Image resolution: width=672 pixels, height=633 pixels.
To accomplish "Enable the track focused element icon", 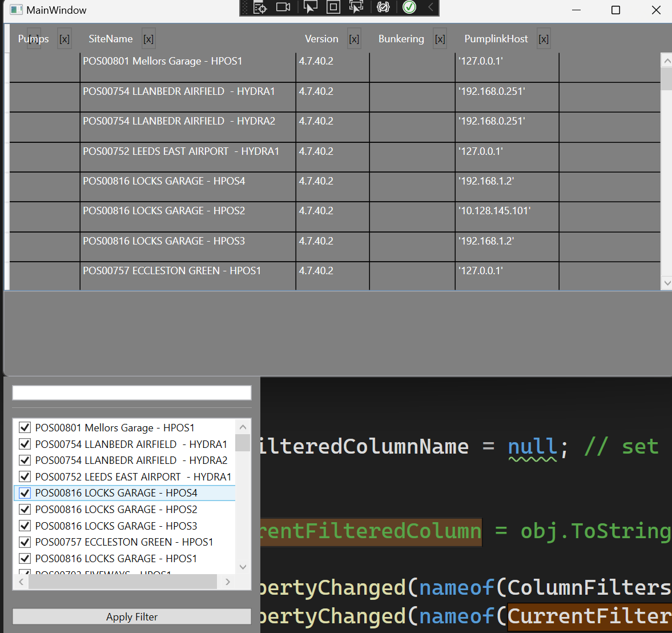I will [x=356, y=7].
